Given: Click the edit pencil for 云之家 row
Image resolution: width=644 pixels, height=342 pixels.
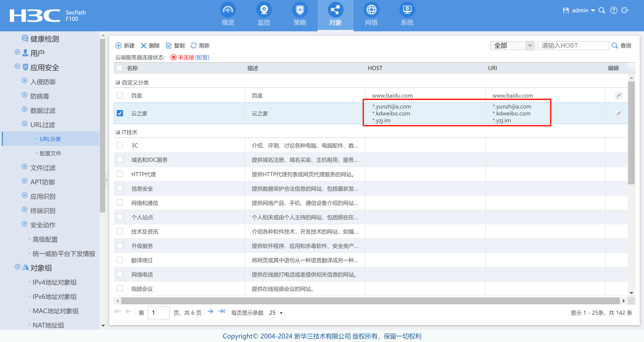Looking at the screenshot, I should 618,113.
